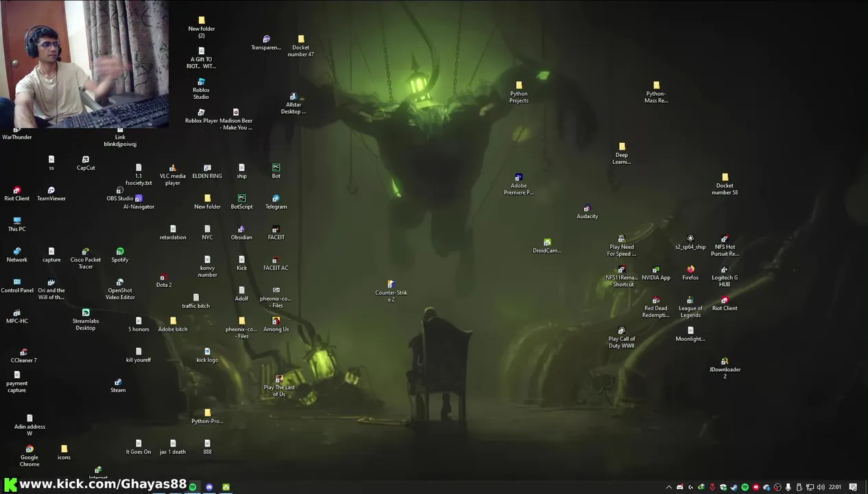Open Spotify from the desktop
The height and width of the screenshot is (494, 868).
click(x=120, y=255)
